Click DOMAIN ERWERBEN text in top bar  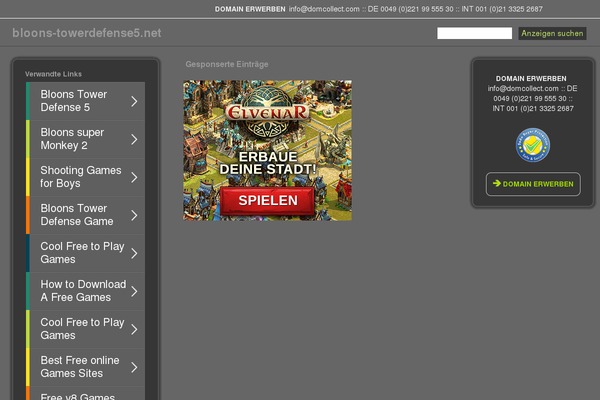250,9
